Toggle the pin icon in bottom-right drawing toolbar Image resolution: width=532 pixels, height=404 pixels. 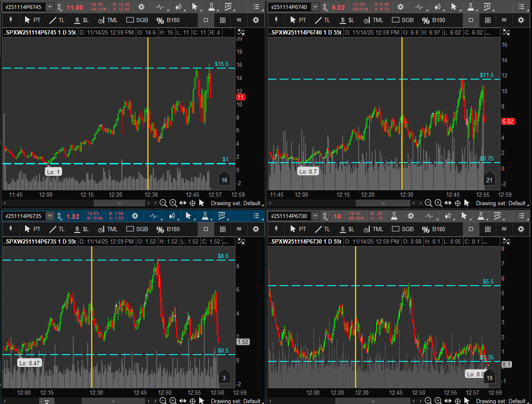276,229
